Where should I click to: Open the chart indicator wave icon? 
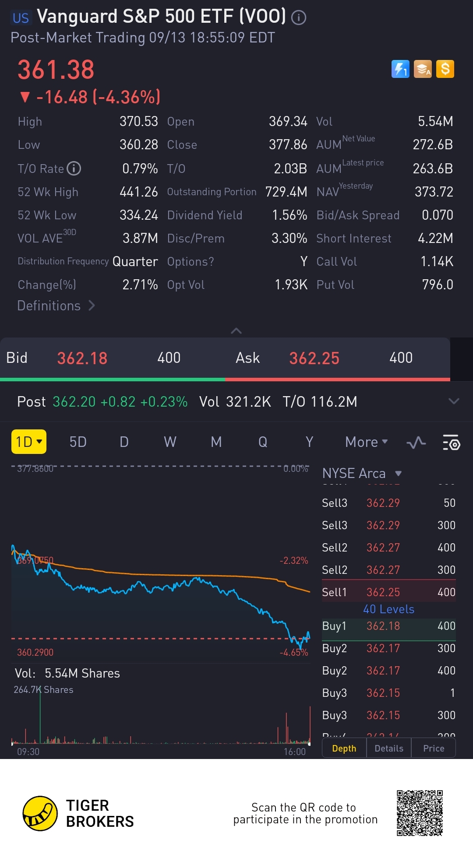click(x=416, y=443)
